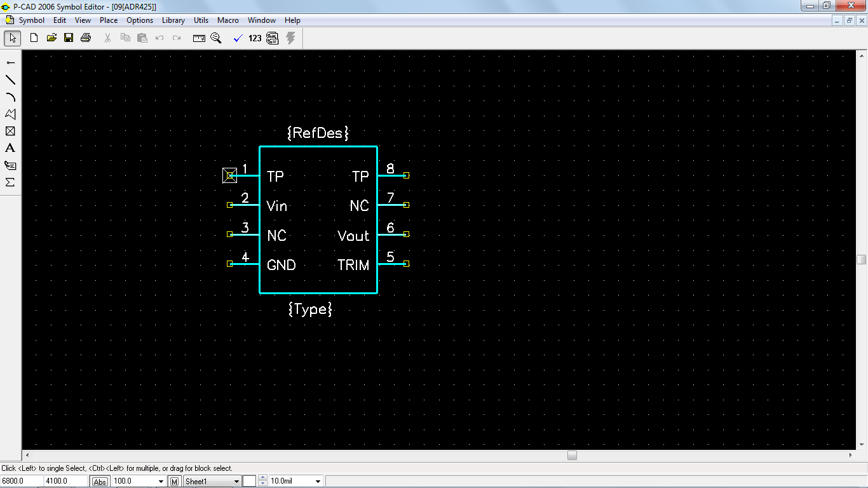The width and height of the screenshot is (868, 488).
Task: Open the Zoom magnifier tool
Action: coord(216,38)
